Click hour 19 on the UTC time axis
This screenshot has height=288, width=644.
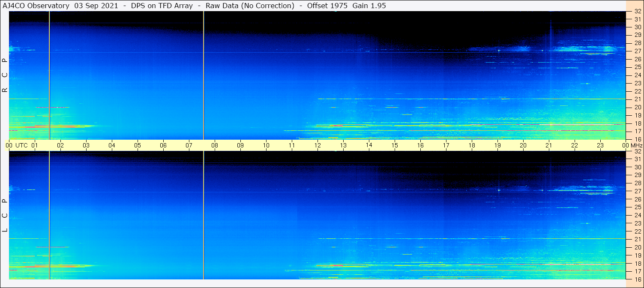[x=497, y=145]
